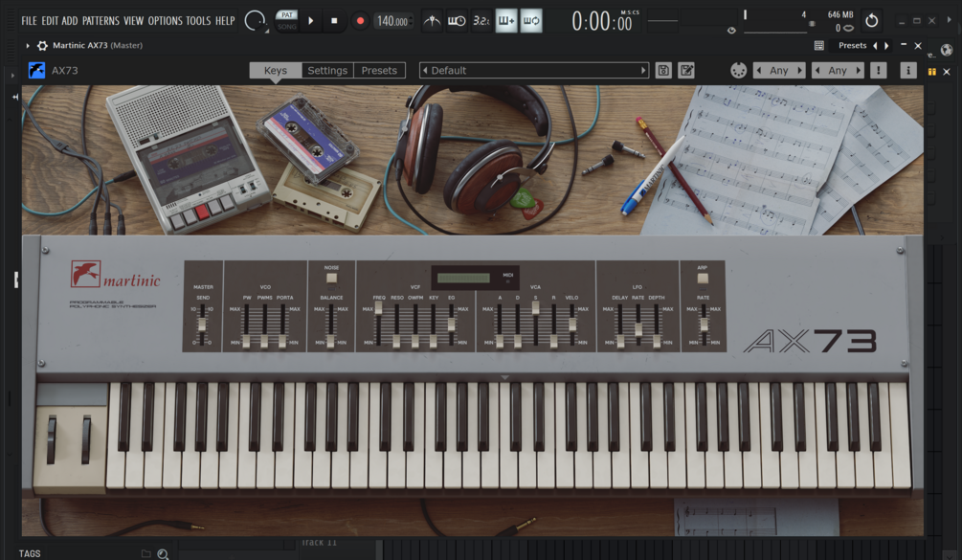
Task: Click the VCF FREQ slider handle
Action: coord(378,308)
